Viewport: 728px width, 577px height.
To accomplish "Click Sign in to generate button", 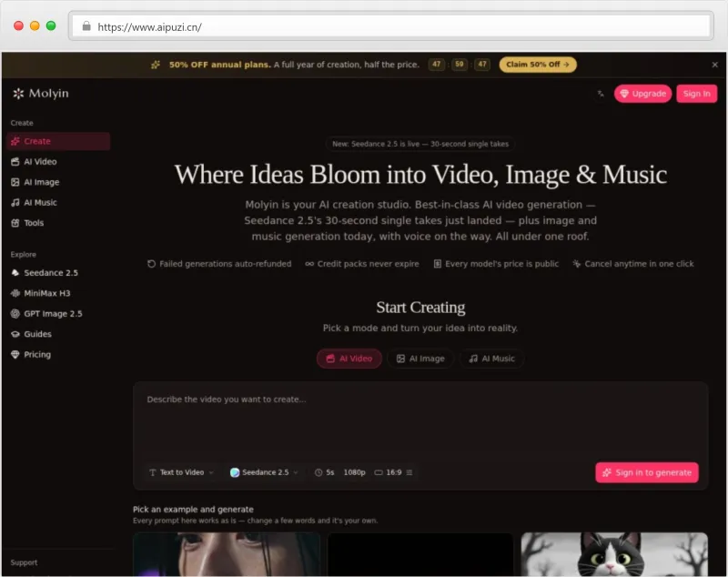I will [647, 472].
